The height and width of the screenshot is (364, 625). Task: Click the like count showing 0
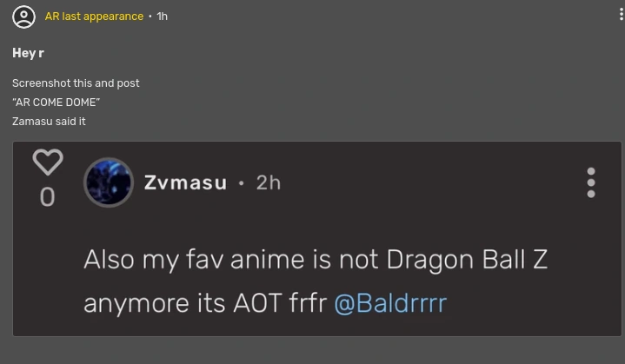coord(48,197)
